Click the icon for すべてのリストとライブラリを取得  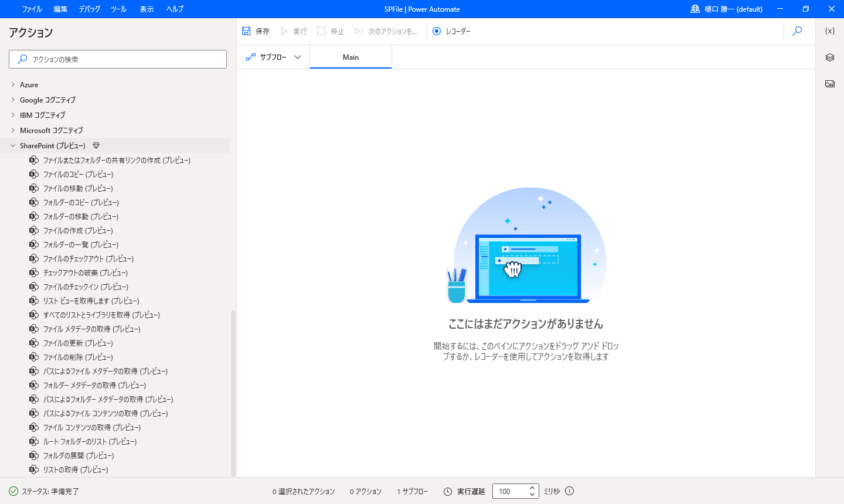34,315
